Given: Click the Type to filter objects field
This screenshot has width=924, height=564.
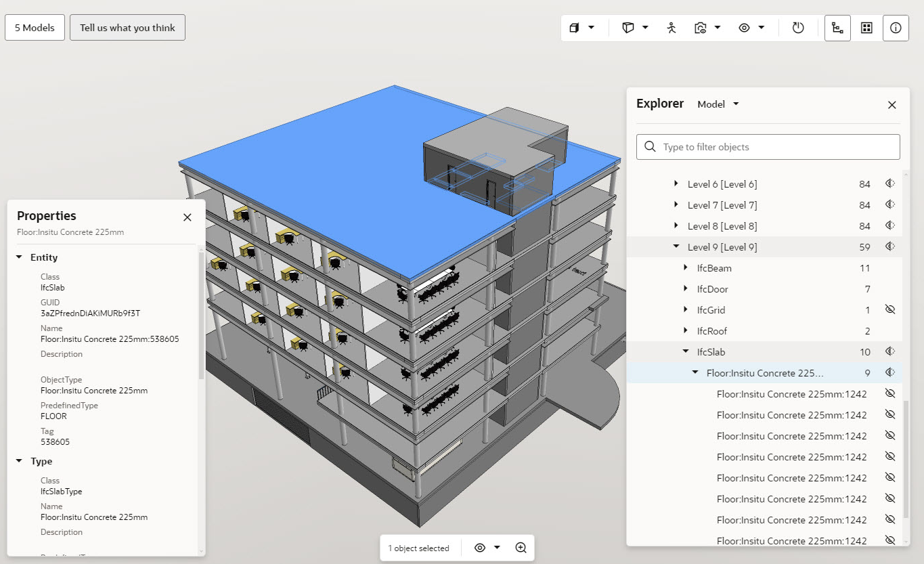Looking at the screenshot, I should coord(768,147).
